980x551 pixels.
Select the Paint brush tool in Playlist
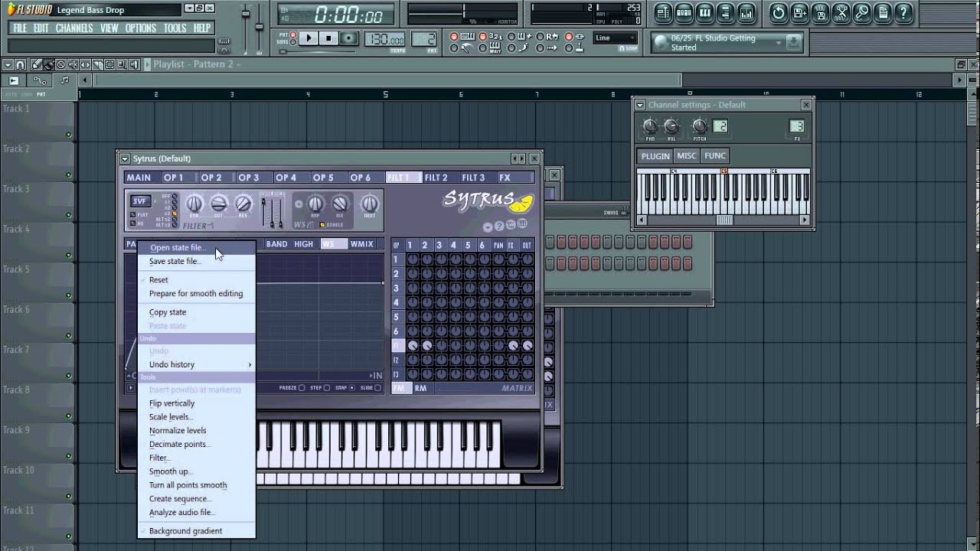(x=49, y=64)
